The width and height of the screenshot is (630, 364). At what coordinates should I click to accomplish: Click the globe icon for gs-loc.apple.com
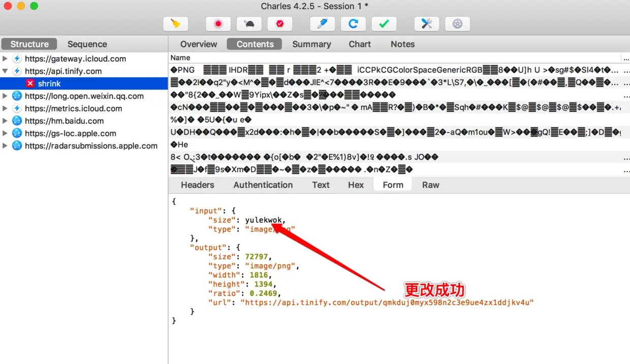tap(17, 134)
